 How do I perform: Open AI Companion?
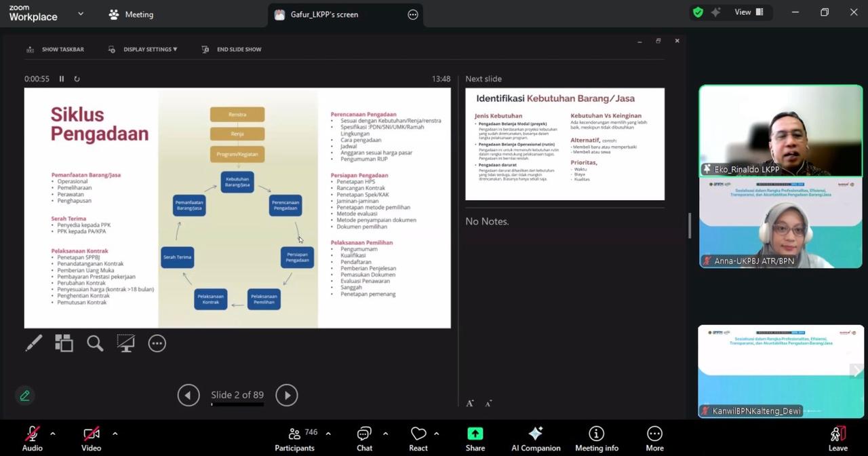tap(535, 438)
